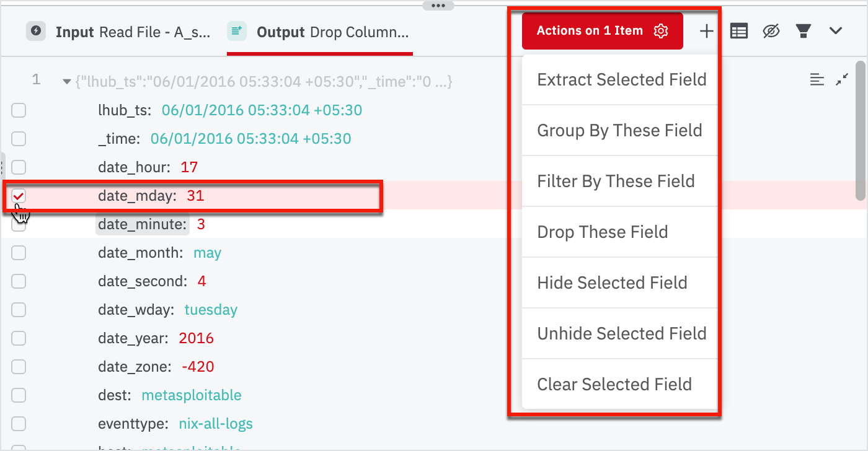Click the align text lines icon
Viewport: 868px width, 451px height.
(x=817, y=79)
